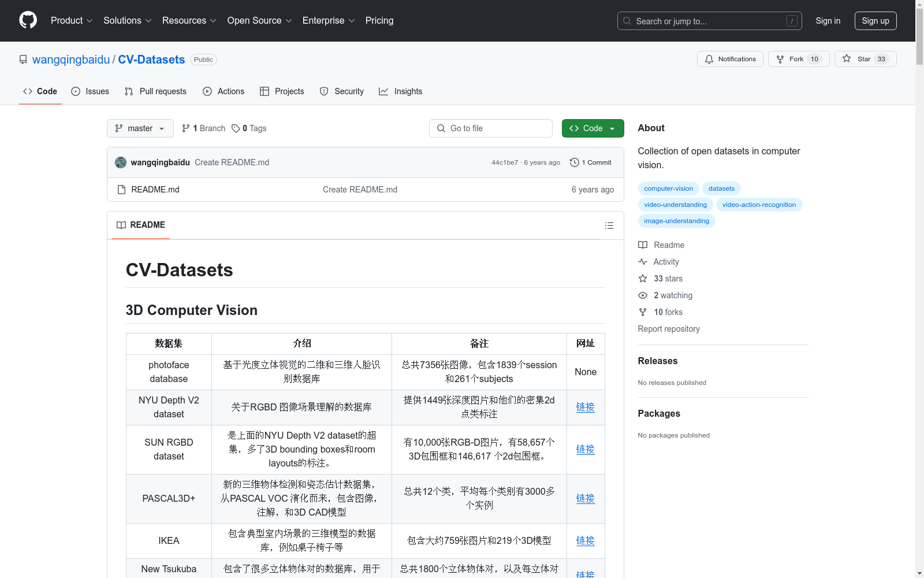
Task: Open the 44c1be7 commit hash
Action: tap(505, 162)
